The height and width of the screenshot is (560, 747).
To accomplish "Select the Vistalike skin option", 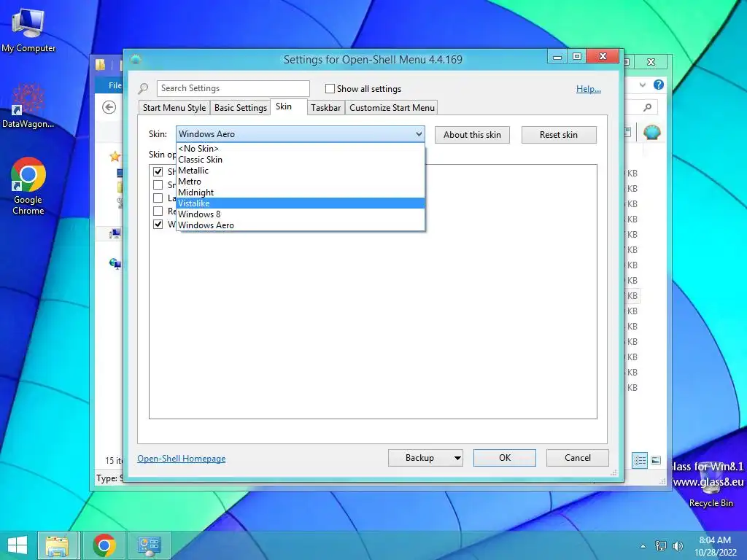I will pos(300,203).
